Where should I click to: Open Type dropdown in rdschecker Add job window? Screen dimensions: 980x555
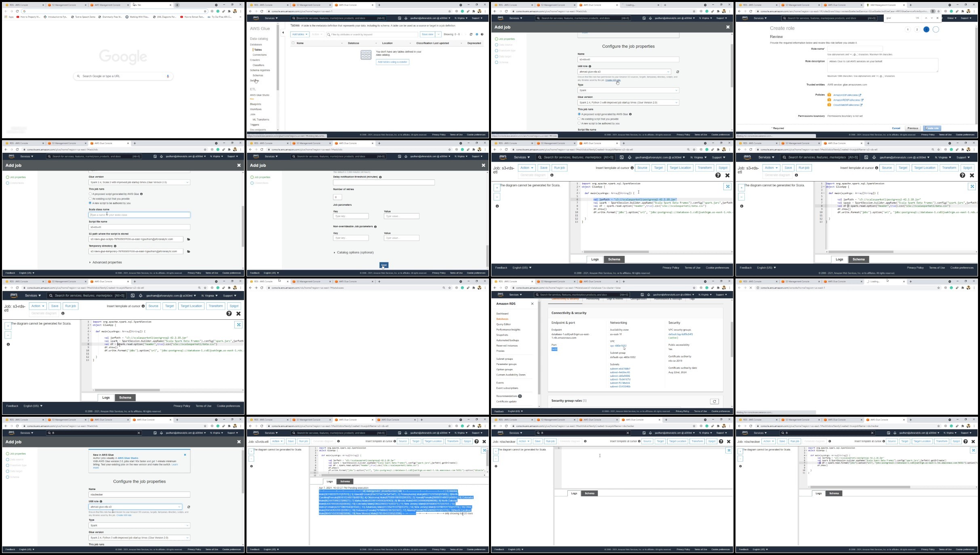pos(139,525)
